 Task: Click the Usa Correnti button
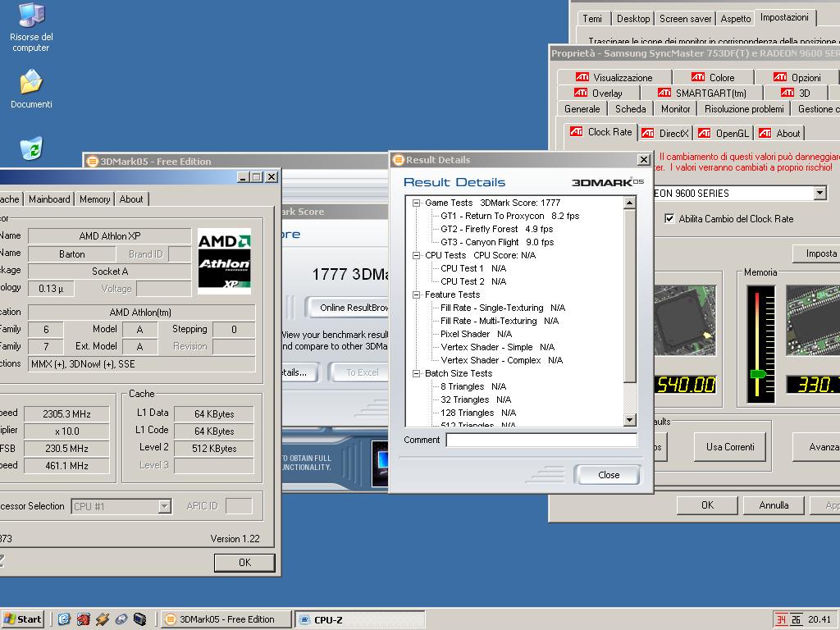tap(729, 447)
